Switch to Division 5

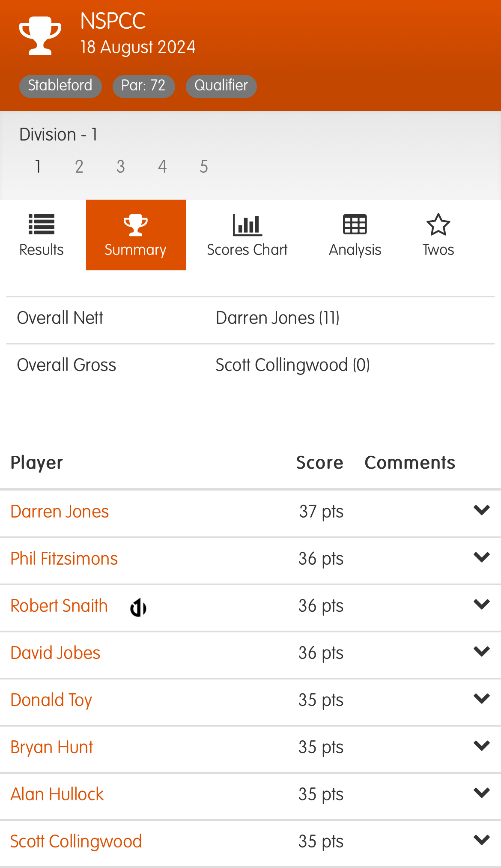point(204,167)
